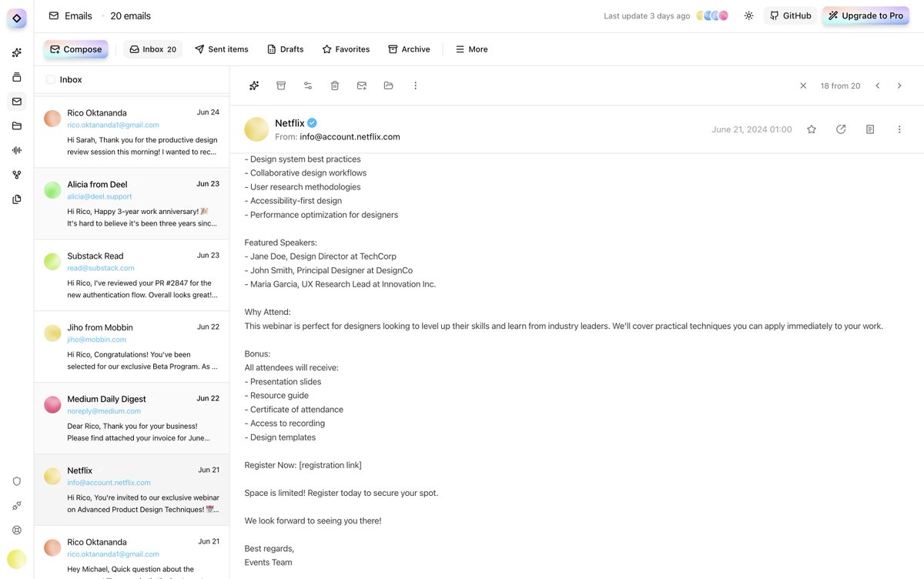This screenshot has height=579, width=924.
Task: Click '[registration link]' in email body
Action: pos(330,465)
